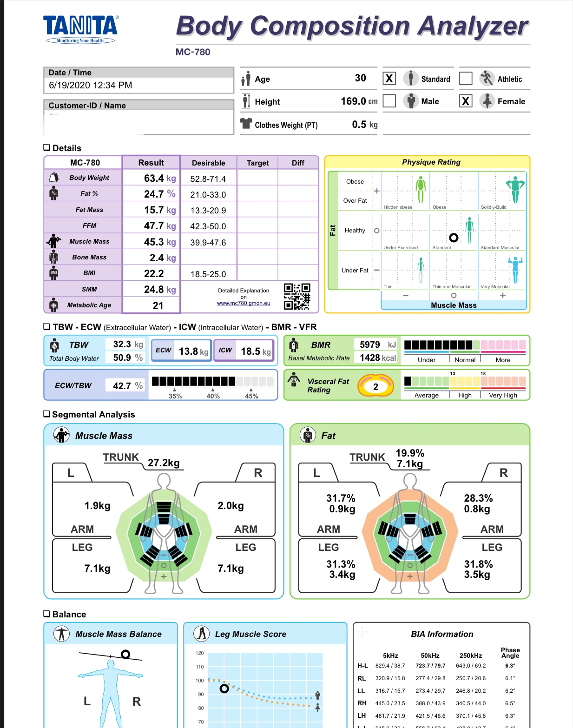Click the Male figure icon

pyautogui.click(x=411, y=100)
